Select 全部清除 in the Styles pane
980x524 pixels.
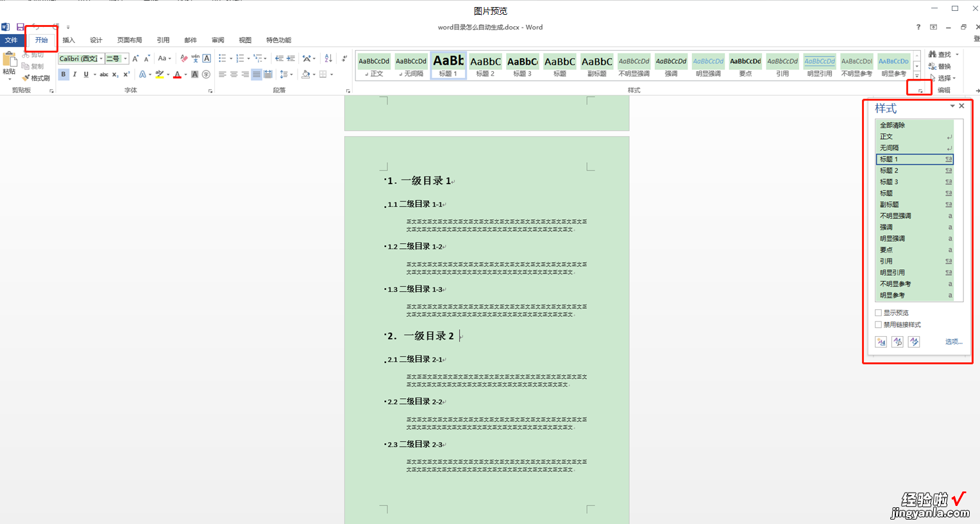pyautogui.click(x=915, y=125)
